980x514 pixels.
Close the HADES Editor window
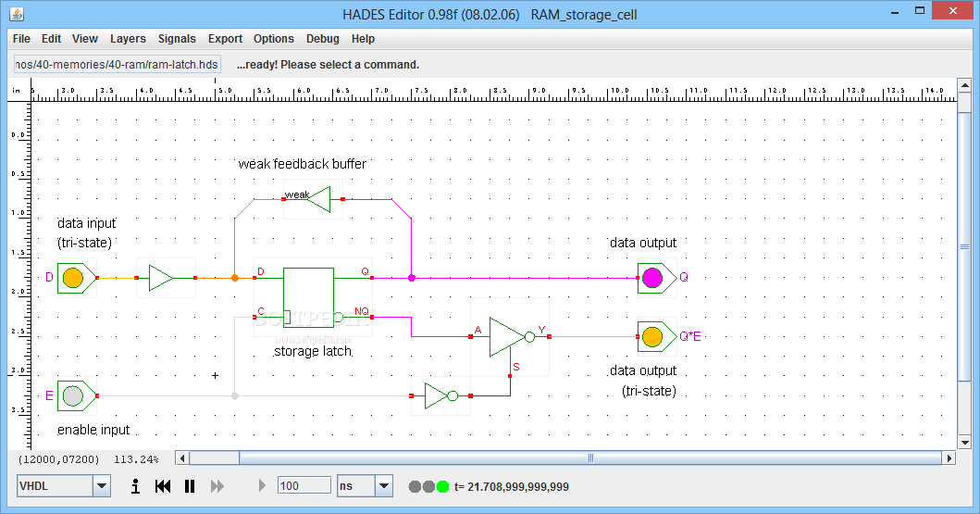[953, 10]
